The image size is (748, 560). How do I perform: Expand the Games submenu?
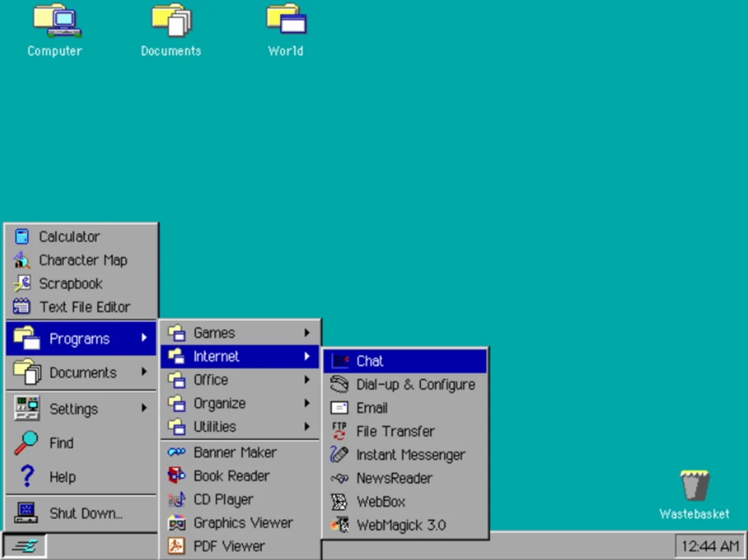click(x=214, y=333)
